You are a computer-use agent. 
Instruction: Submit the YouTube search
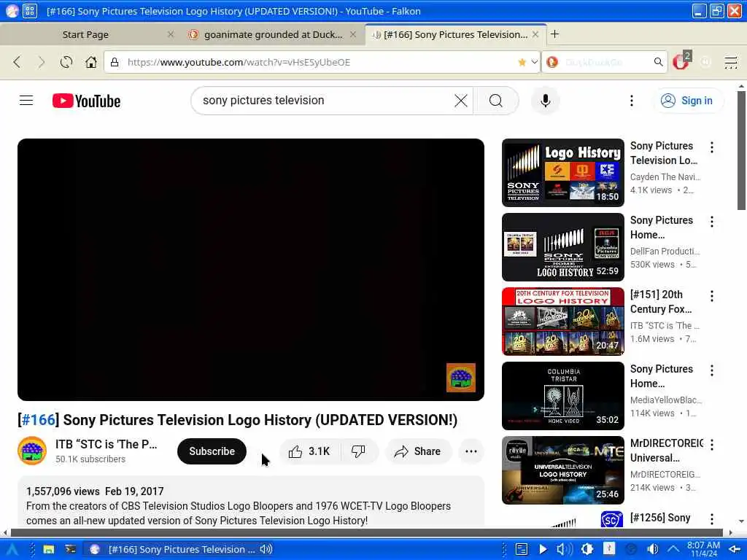point(496,101)
